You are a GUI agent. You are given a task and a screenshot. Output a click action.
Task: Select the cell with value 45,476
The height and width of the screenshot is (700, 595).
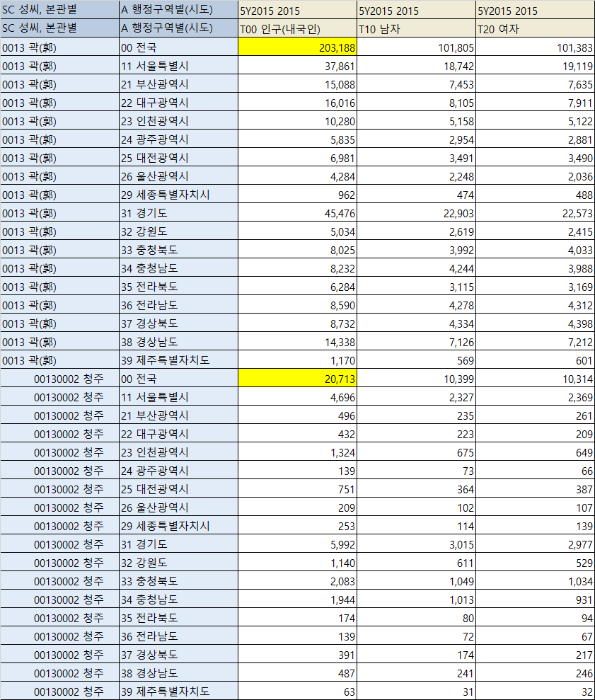tap(297, 213)
